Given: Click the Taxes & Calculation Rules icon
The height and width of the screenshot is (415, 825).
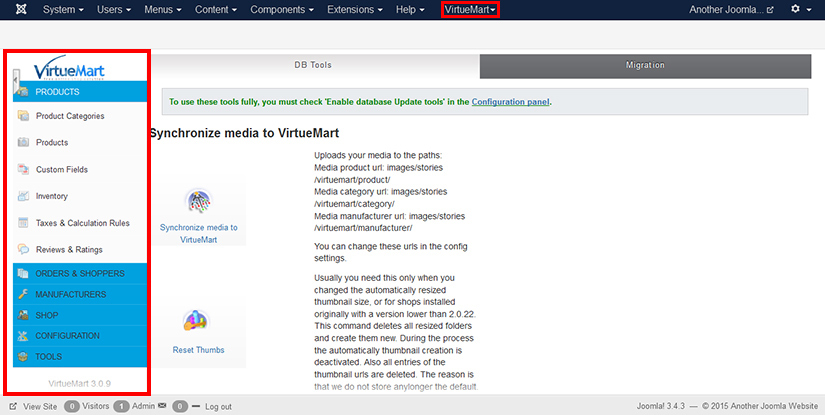Looking at the screenshot, I should point(23,223).
